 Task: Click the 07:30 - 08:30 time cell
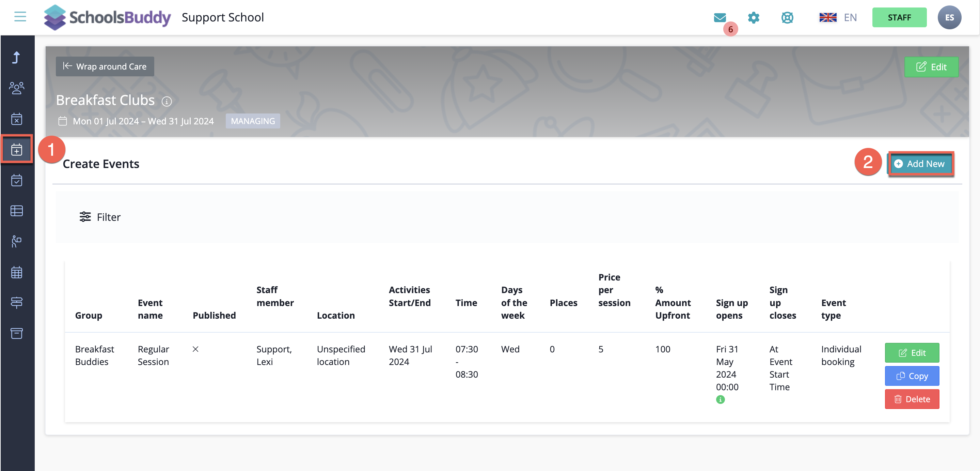coord(467,362)
